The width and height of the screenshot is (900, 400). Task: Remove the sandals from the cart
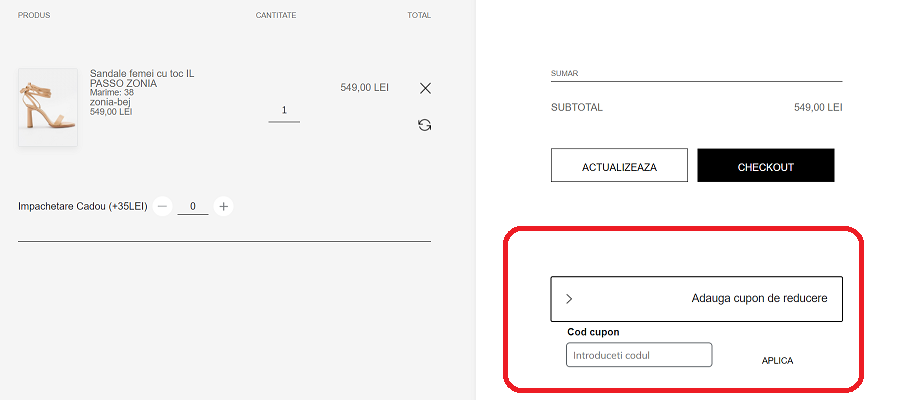[x=425, y=88]
